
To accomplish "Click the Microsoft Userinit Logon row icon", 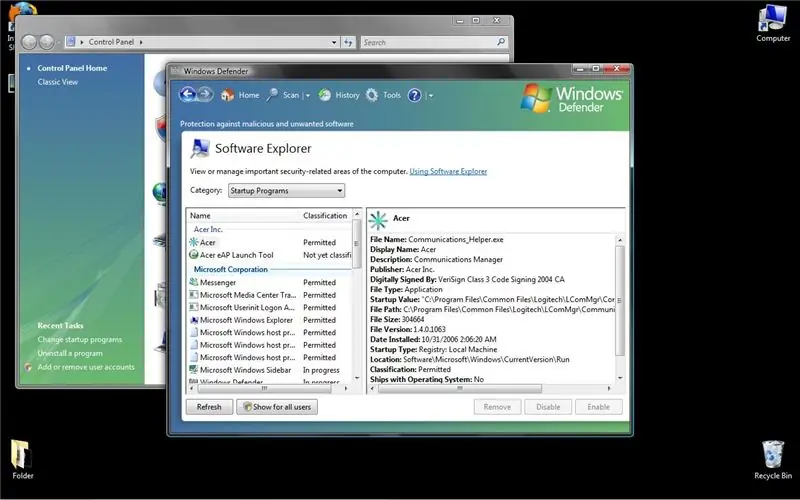I will pos(194,307).
